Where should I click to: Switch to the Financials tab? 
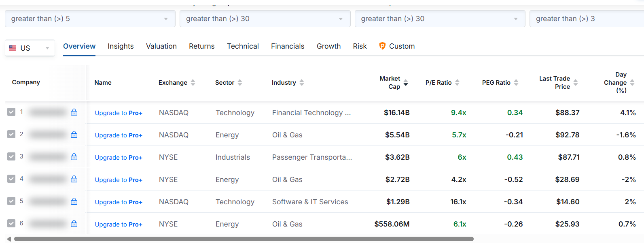[x=288, y=46]
